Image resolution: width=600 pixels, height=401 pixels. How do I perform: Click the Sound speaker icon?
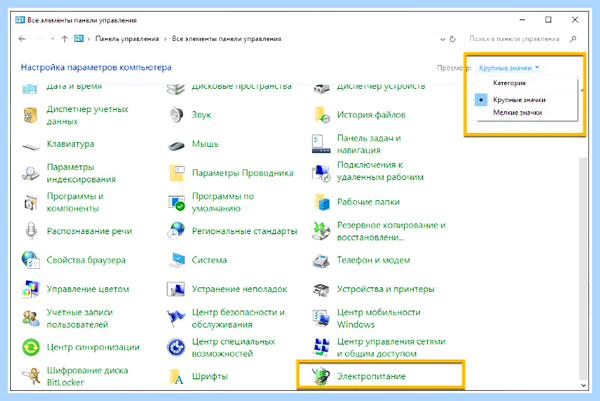176,115
